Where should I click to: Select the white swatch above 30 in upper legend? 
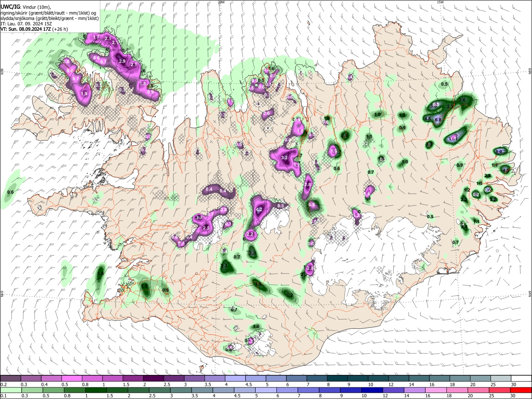[x=521, y=379]
